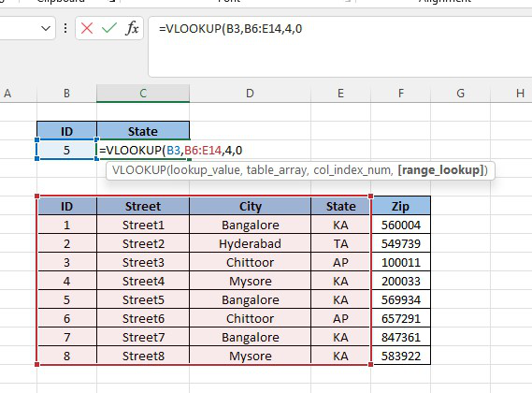Select the zip cell 569934

(401, 299)
